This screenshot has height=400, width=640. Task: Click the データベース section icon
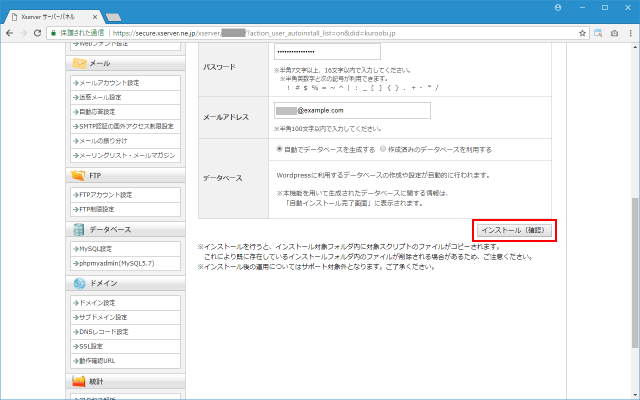click(x=78, y=229)
